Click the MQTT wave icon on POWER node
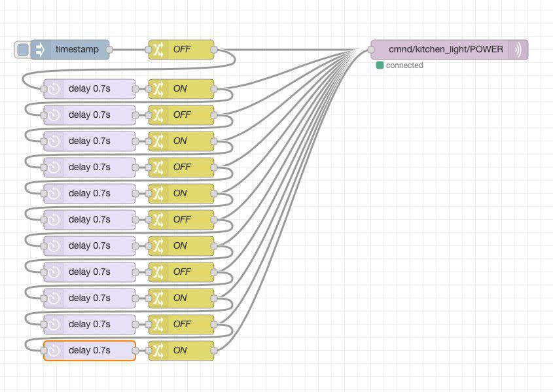 [518, 50]
